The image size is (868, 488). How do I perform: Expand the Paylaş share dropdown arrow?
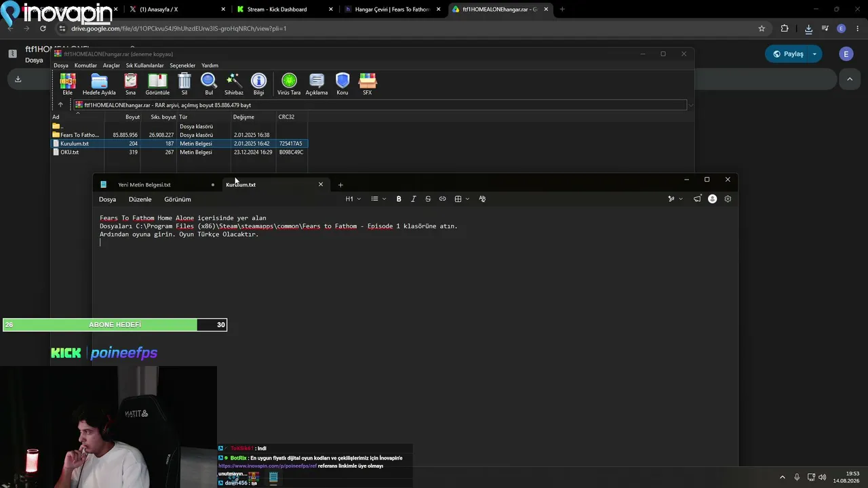[814, 54]
